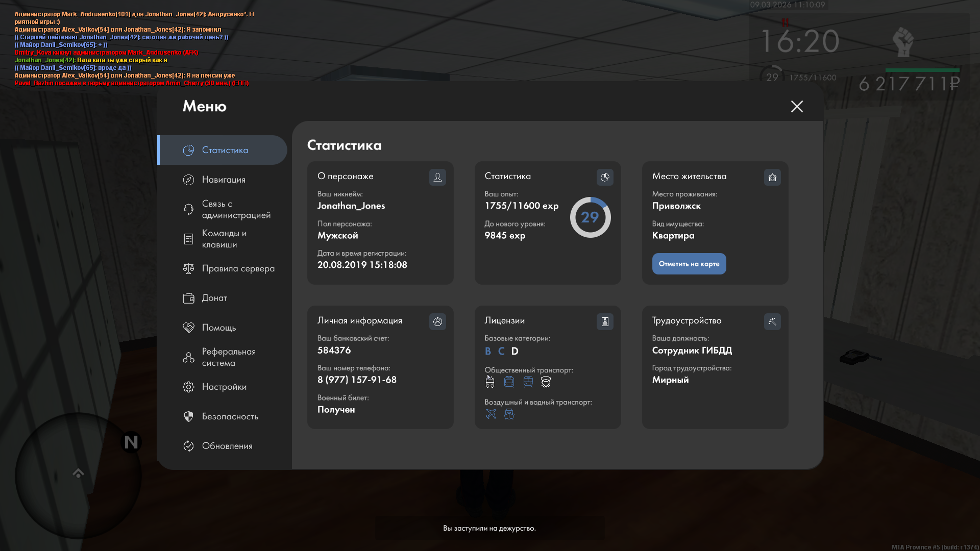Click the house icon in Место жительства card

[x=772, y=177]
